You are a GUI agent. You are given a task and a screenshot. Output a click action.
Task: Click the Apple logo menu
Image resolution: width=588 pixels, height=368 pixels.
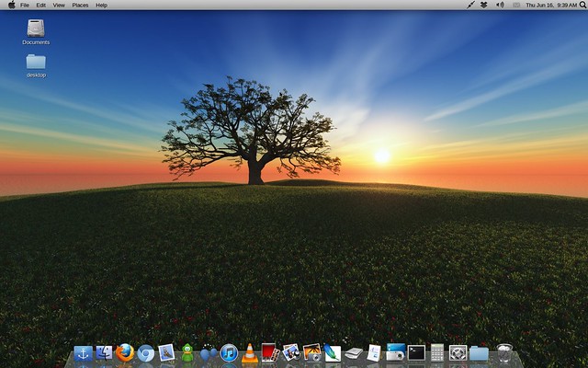tap(12, 5)
